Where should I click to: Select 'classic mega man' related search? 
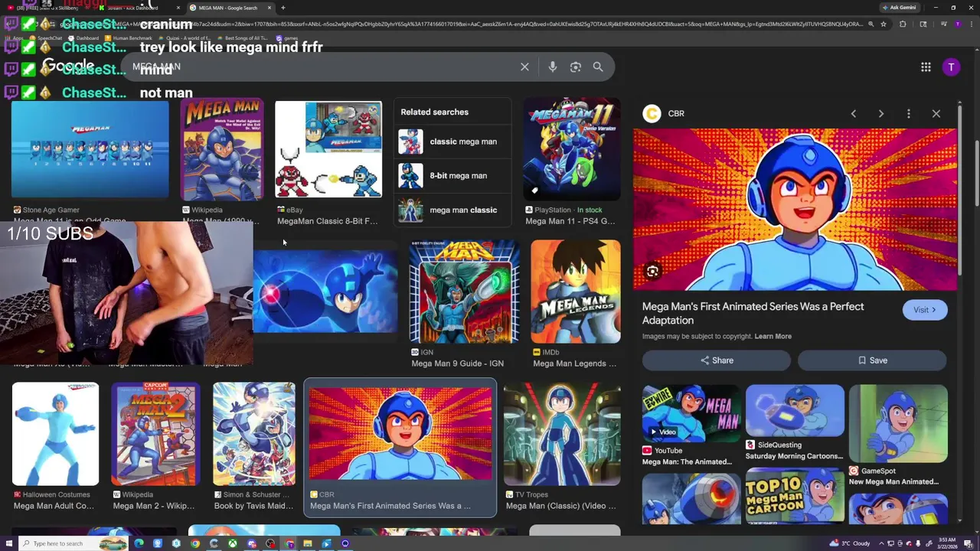tap(452, 142)
